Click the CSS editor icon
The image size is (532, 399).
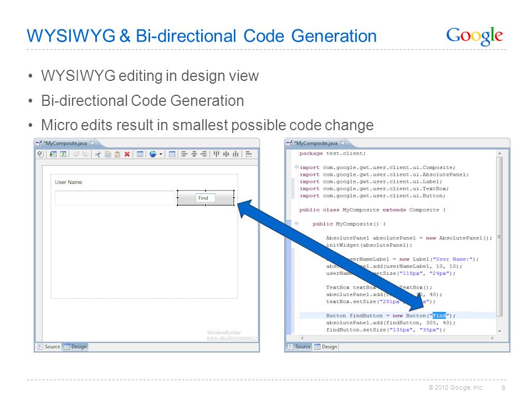pyautogui.click(x=172, y=155)
